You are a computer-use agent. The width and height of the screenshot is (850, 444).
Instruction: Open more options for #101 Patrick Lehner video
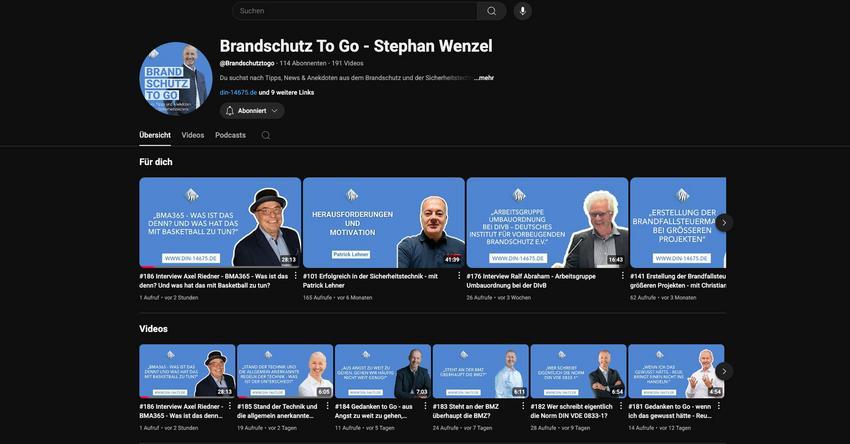tap(459, 275)
